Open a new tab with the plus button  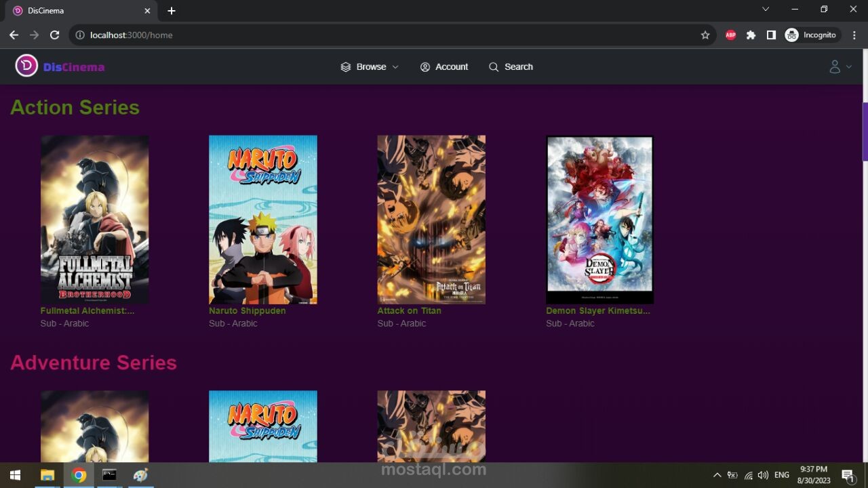click(172, 11)
